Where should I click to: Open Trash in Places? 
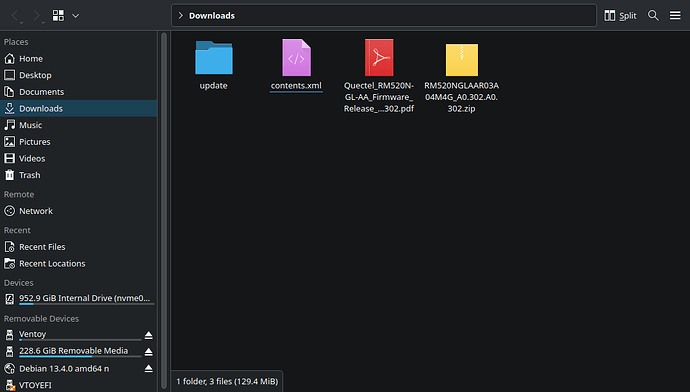coord(78,175)
